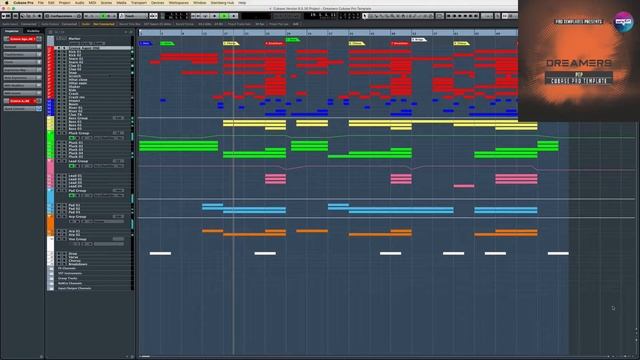Select the lone pink Lead 04 clip
This screenshot has width=640, height=360.
pyautogui.click(x=464, y=186)
